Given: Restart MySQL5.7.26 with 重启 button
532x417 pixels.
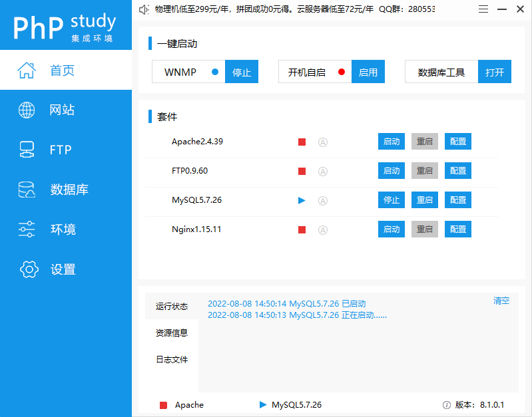Looking at the screenshot, I should (x=425, y=200).
